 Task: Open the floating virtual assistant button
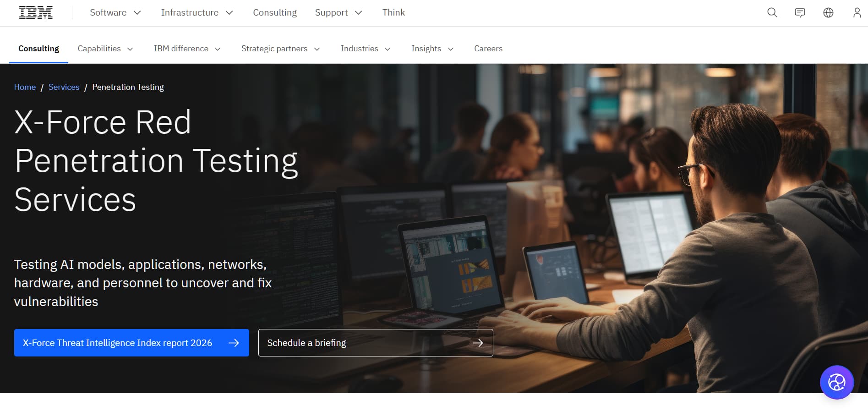(x=836, y=382)
